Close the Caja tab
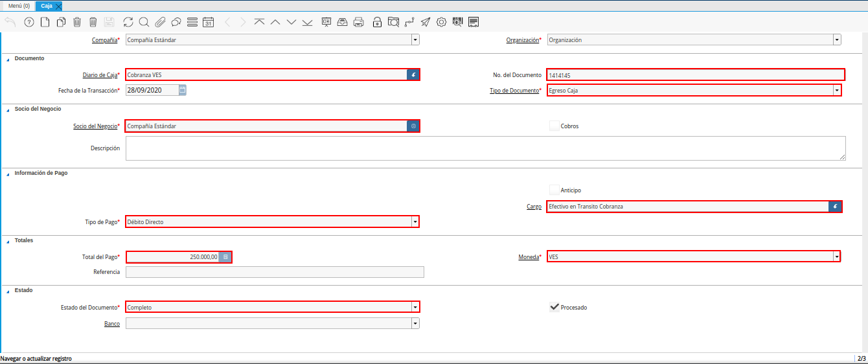The height and width of the screenshot is (364, 868). (x=59, y=6)
